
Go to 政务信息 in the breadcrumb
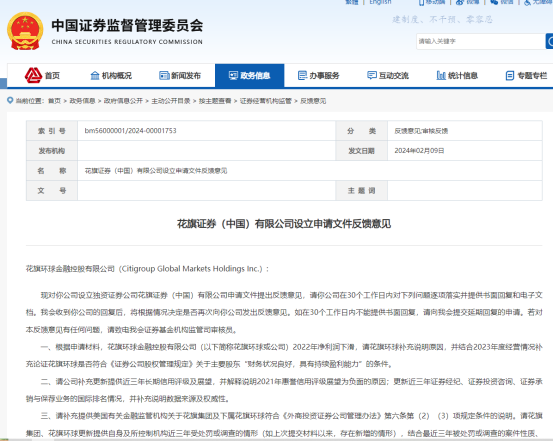(x=82, y=101)
